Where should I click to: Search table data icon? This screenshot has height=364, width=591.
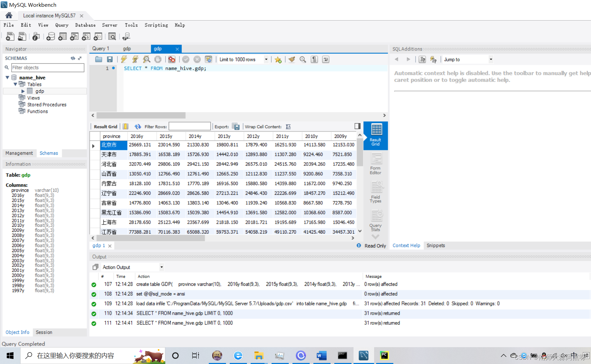(112, 36)
